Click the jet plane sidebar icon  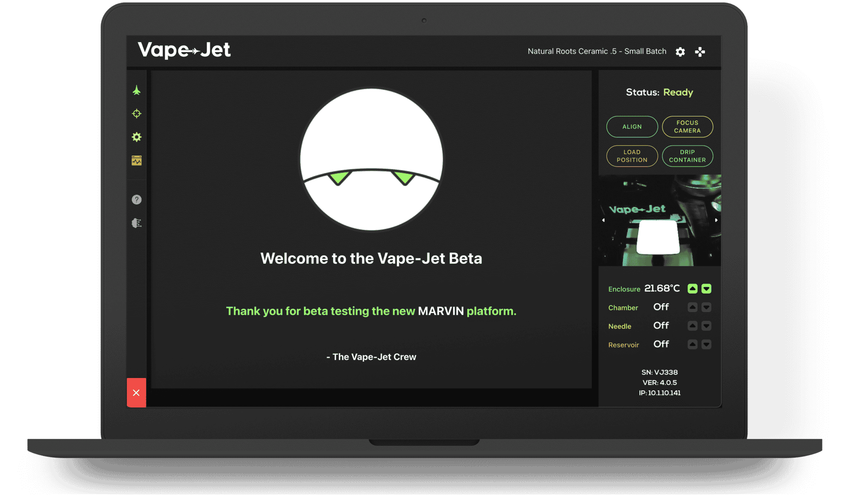click(x=136, y=91)
